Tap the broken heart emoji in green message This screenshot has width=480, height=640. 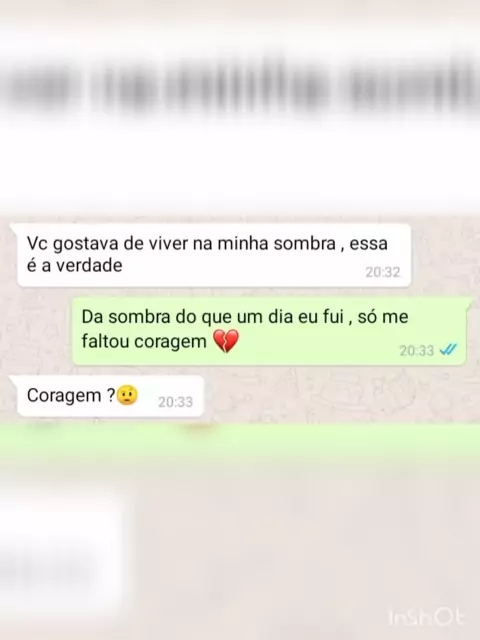click(226, 341)
